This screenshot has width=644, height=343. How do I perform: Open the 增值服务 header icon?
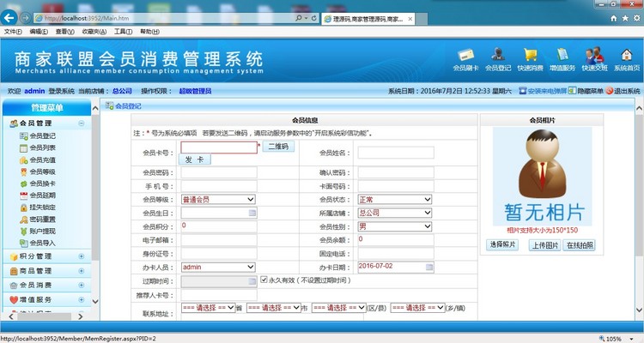[562, 59]
